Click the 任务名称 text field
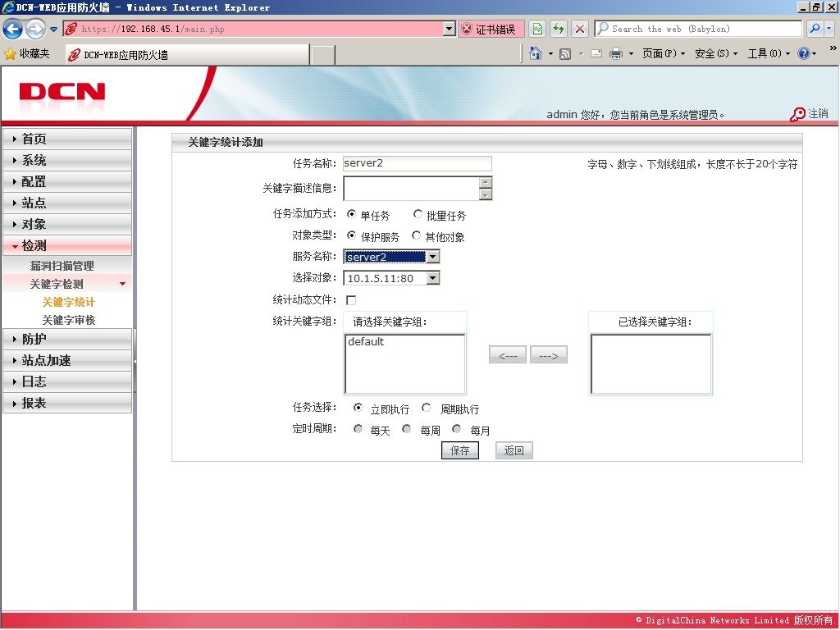This screenshot has height=630, width=840. (417, 163)
